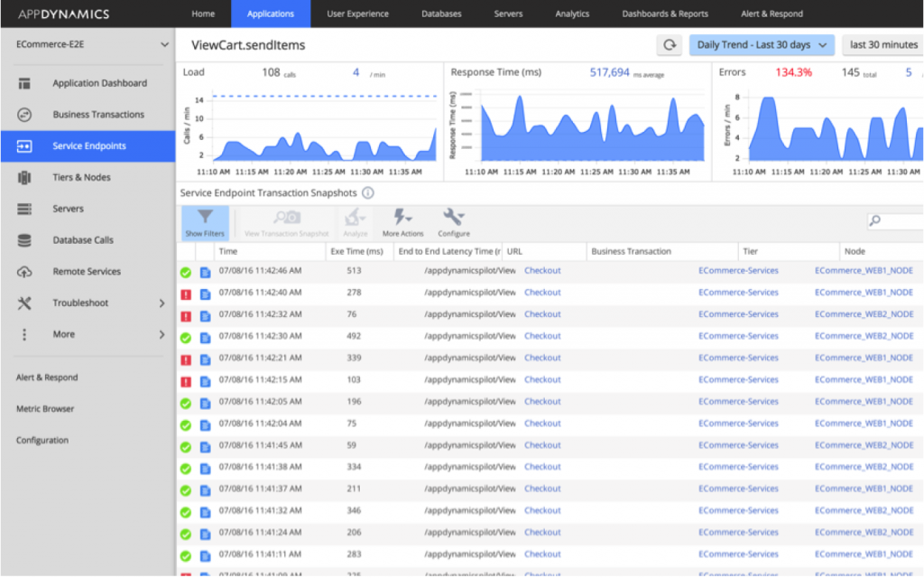The height and width of the screenshot is (578, 924).
Task: Click the 517,694 response time value
Action: (x=610, y=72)
